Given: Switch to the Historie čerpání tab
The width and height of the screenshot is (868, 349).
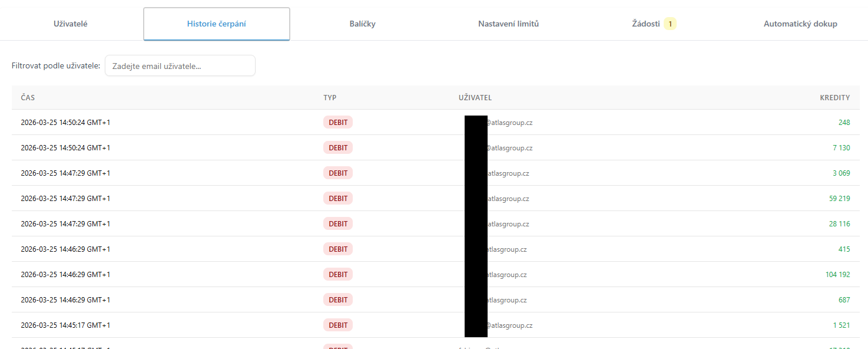Looking at the screenshot, I should coord(217,24).
